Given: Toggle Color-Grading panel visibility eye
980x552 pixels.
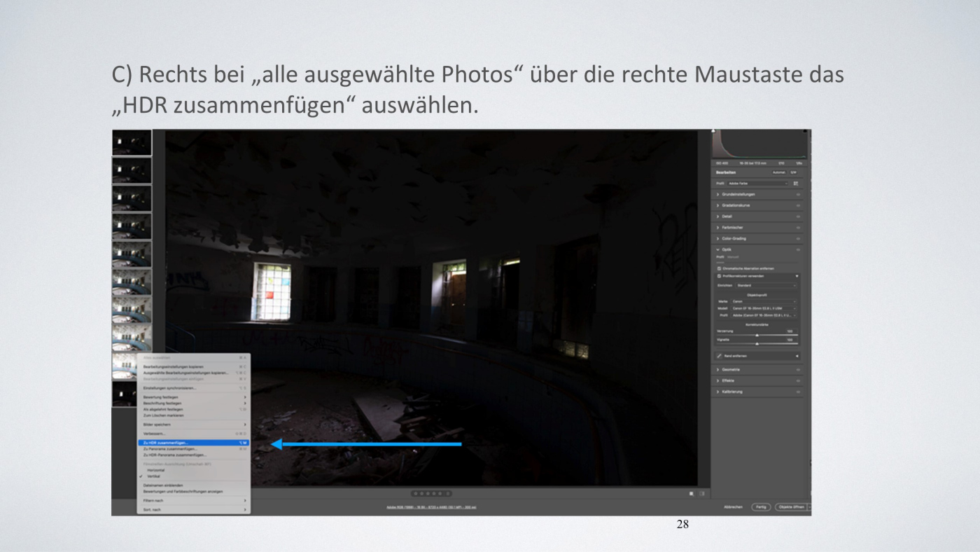Looking at the screenshot, I should pos(798,239).
